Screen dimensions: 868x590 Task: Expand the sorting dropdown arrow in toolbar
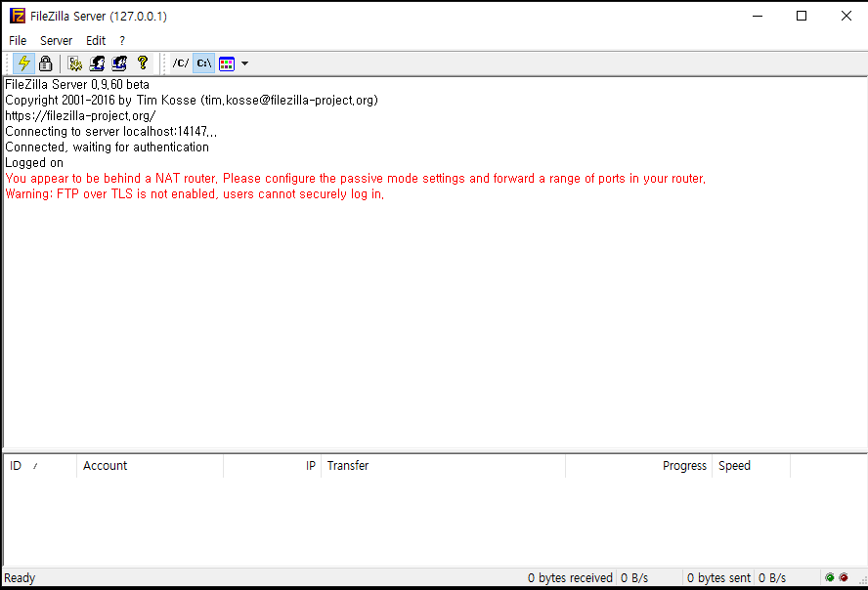click(244, 63)
